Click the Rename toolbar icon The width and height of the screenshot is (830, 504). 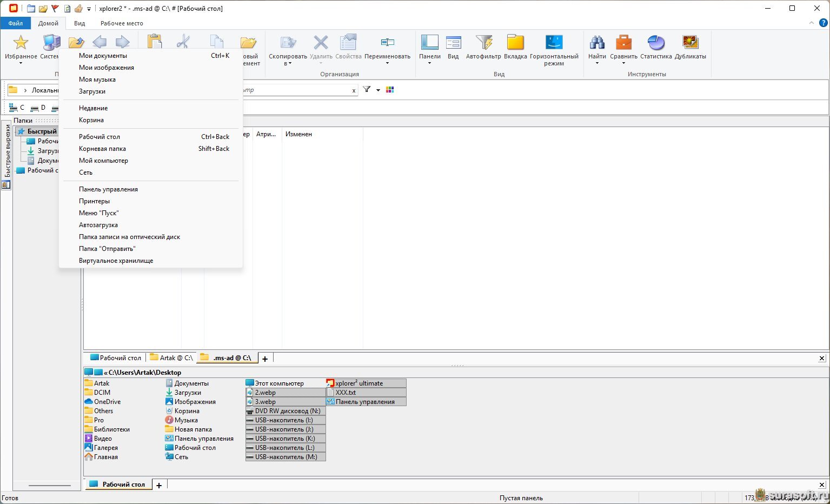pos(387,43)
